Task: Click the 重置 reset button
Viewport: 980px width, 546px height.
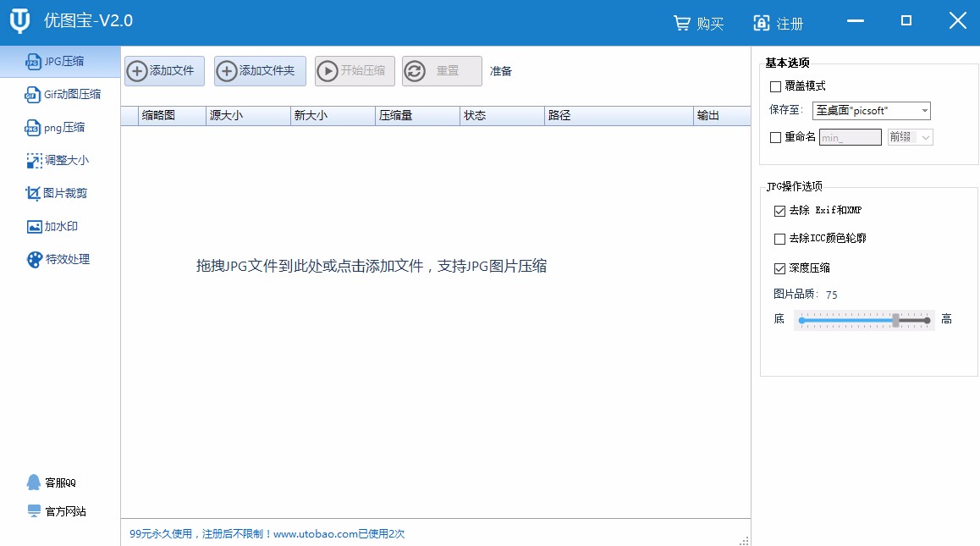Action: (x=442, y=71)
